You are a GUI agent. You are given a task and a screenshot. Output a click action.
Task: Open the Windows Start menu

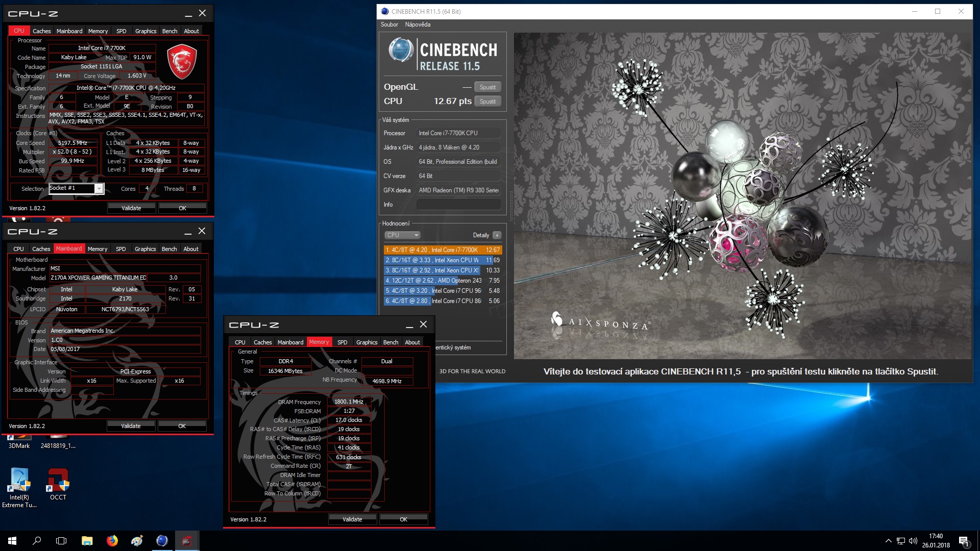click(12, 541)
